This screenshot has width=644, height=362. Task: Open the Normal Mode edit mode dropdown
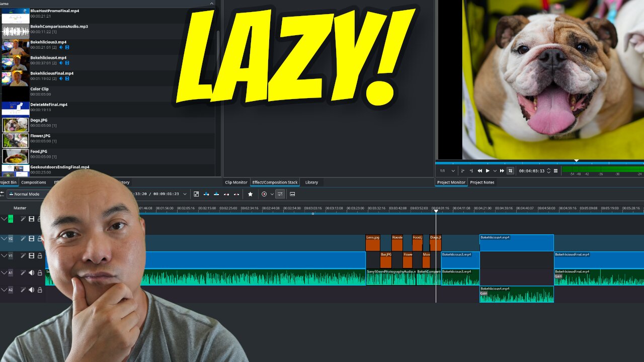[x=28, y=194]
